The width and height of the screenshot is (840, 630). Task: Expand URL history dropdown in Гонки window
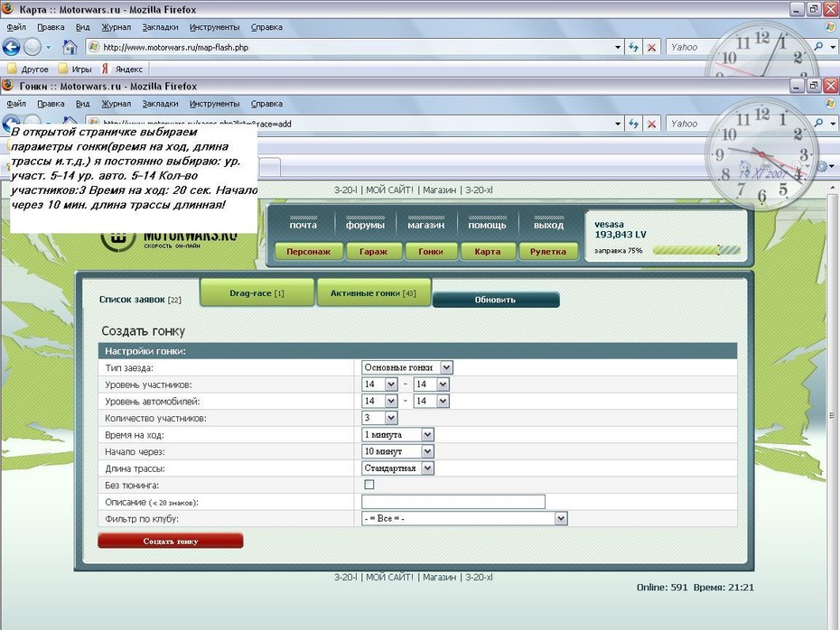(618, 124)
